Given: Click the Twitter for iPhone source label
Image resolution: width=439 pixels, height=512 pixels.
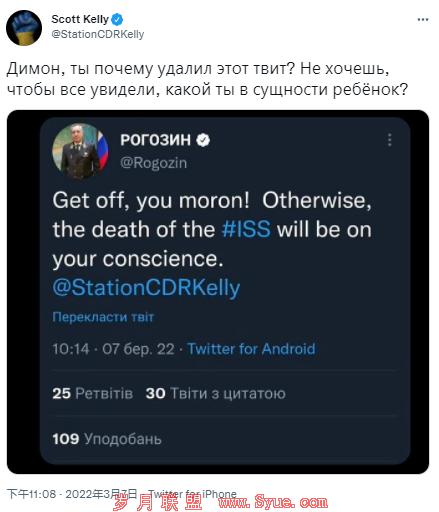Looking at the screenshot, I should pyautogui.click(x=192, y=494).
